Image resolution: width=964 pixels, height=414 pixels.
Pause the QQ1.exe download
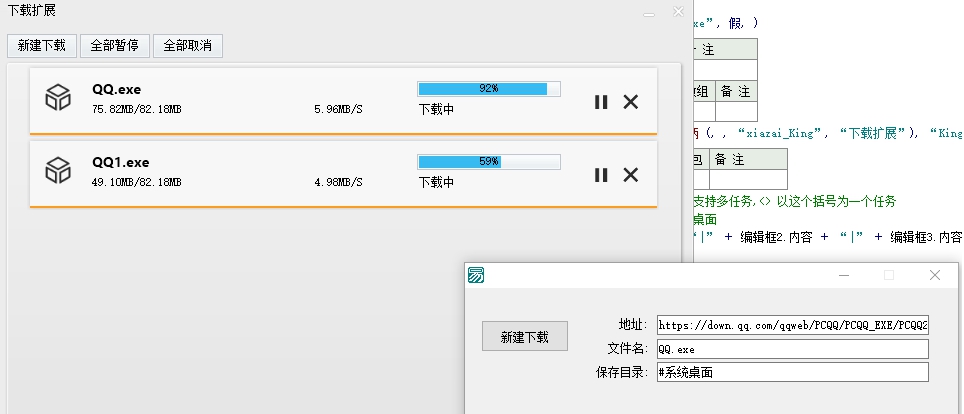(601, 175)
